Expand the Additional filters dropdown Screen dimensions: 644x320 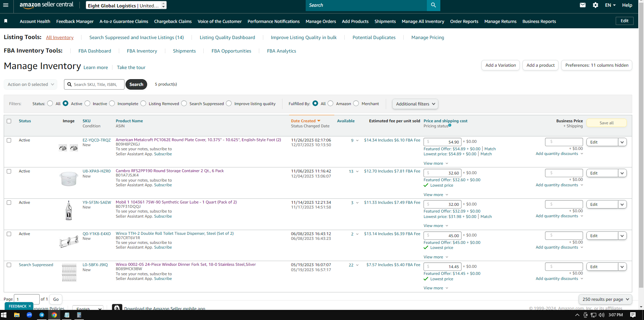(415, 104)
